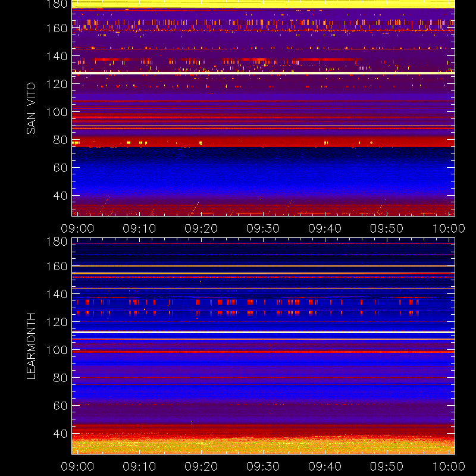Select the 100 tick label on Learmonth plot
The width and height of the screenshot is (476, 476).
point(57,350)
